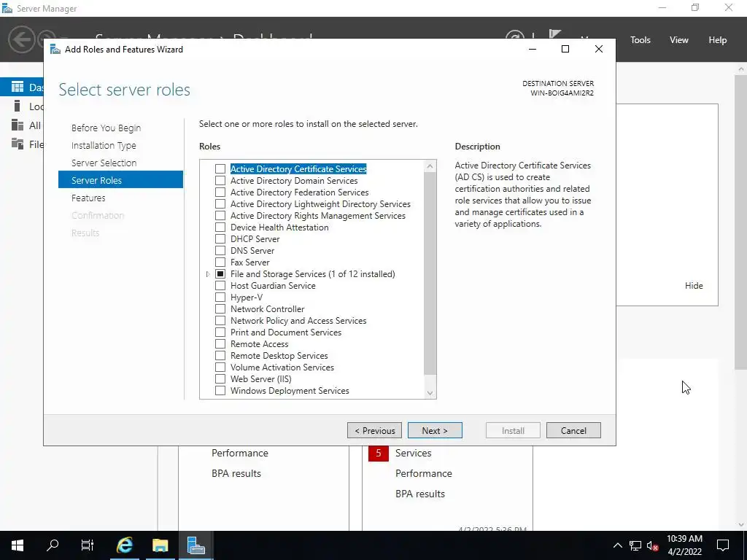Screen dimensions: 747x560
Task: Check Active Directory Certificate Services role
Action: click(220, 169)
